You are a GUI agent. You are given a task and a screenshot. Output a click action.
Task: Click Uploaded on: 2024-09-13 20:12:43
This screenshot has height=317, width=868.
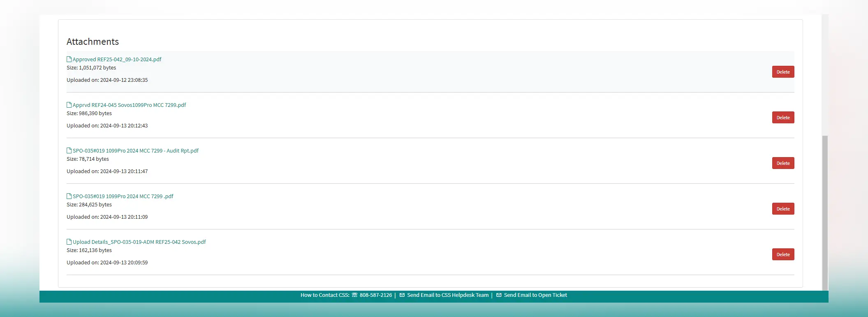(107, 126)
